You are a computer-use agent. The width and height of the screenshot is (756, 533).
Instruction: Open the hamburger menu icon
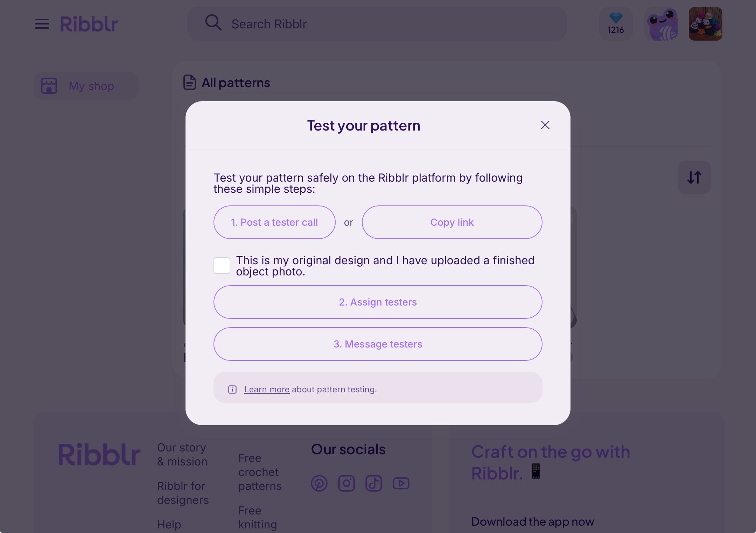tap(42, 24)
